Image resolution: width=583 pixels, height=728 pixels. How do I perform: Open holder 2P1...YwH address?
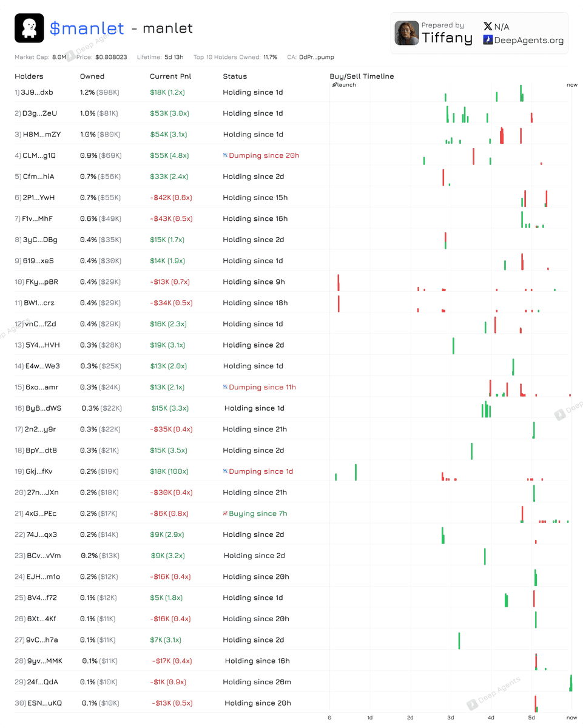38,198
